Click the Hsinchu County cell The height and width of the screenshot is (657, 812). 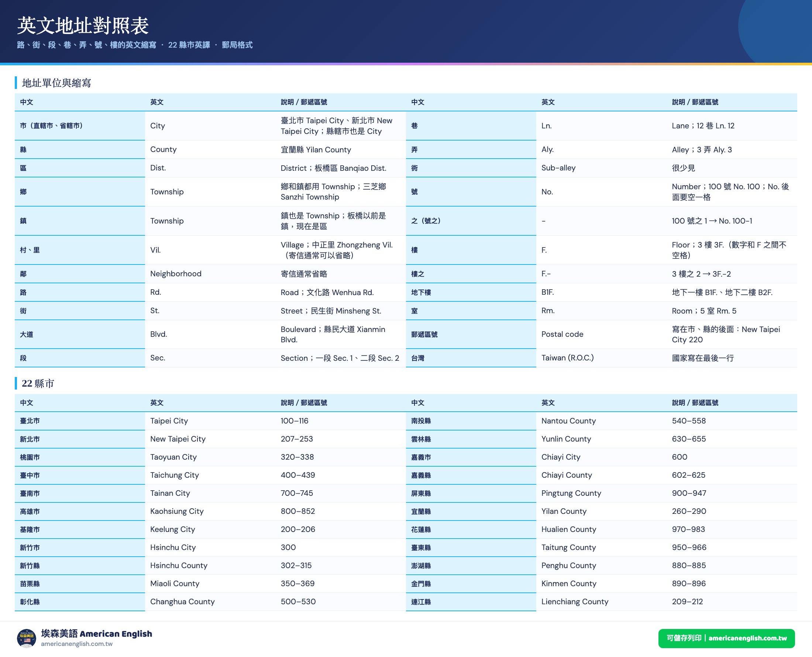pyautogui.click(x=210, y=566)
